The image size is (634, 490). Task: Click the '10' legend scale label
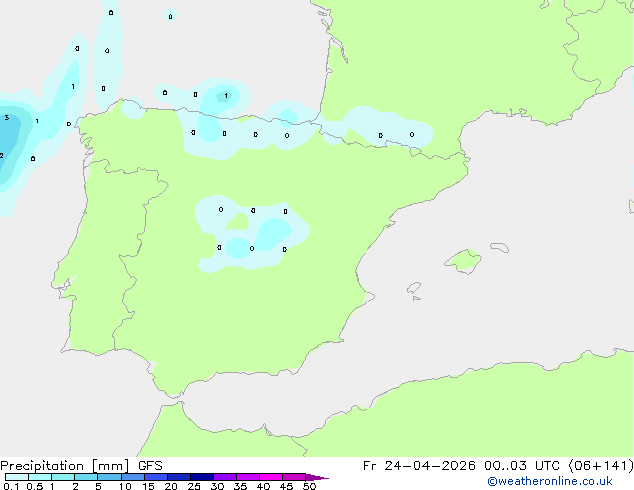125,486
